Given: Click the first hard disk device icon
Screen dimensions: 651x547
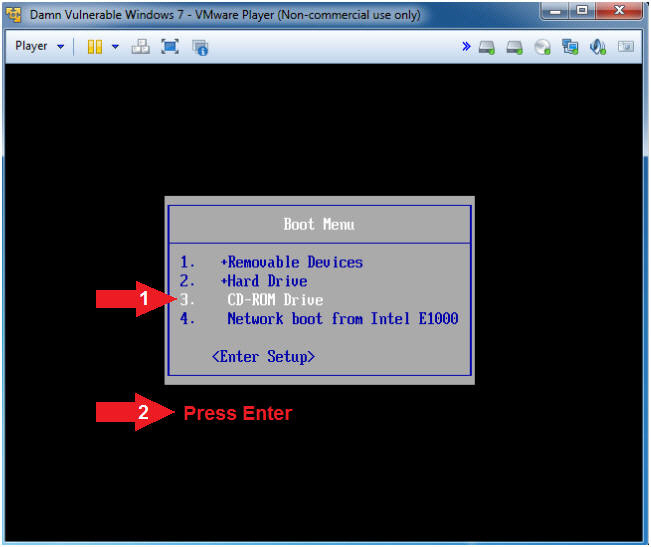Looking at the screenshot, I should coord(487,47).
